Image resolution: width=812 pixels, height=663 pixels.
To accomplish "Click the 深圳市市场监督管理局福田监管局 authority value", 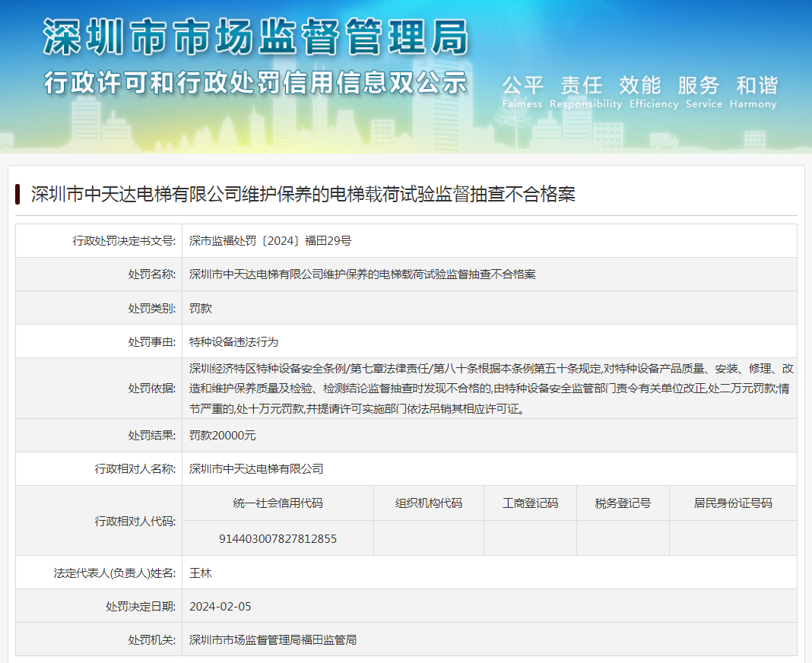I will (x=272, y=639).
